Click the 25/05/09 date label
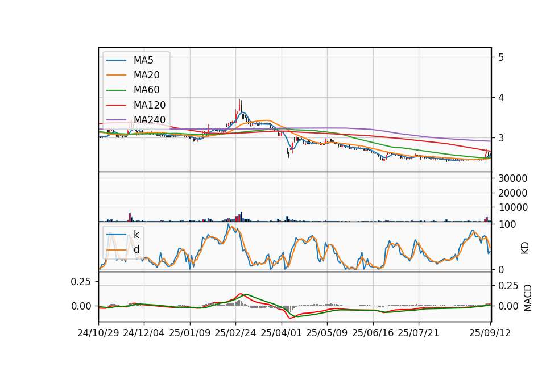 tap(327, 333)
